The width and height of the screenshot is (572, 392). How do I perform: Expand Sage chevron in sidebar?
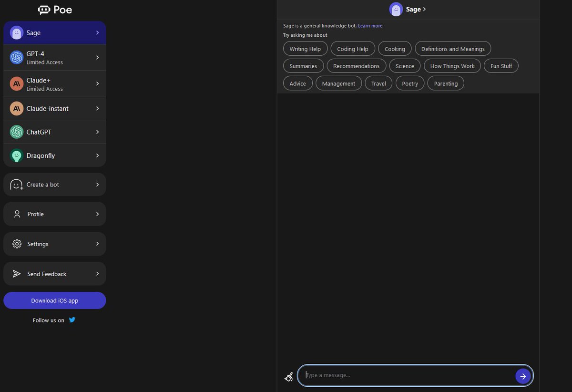97,32
